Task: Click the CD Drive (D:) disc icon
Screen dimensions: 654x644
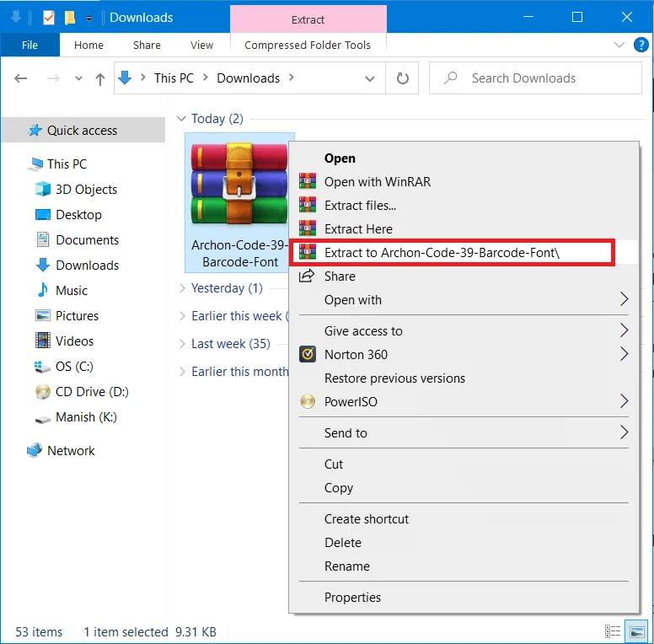Action: pos(42,391)
